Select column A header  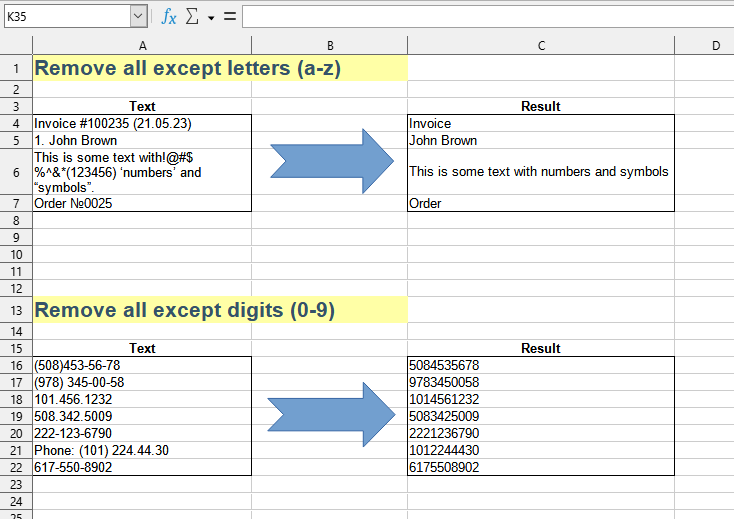click(142, 46)
